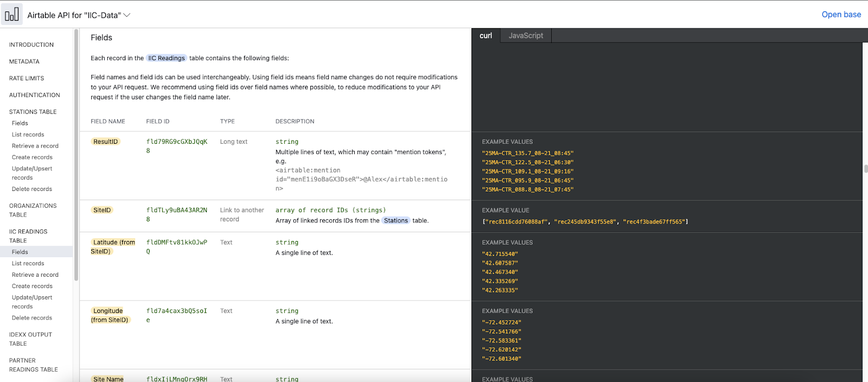
Task: Click the DESCRIPTION column header
Action: [295, 122]
